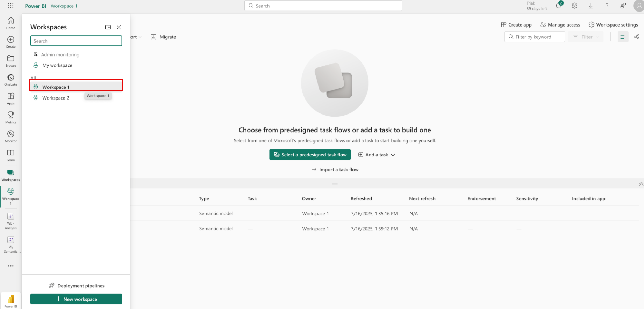Sort by Owner column header

point(309,199)
